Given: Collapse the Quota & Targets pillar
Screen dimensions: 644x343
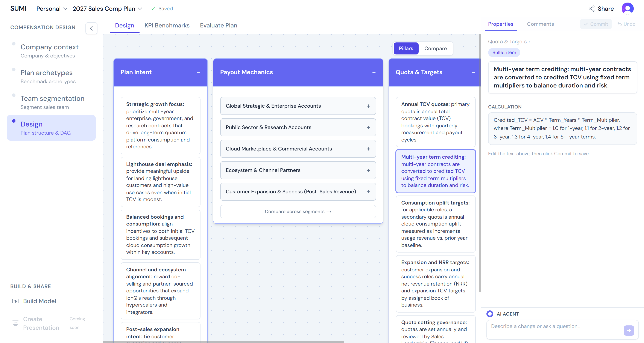Looking at the screenshot, I should (474, 72).
